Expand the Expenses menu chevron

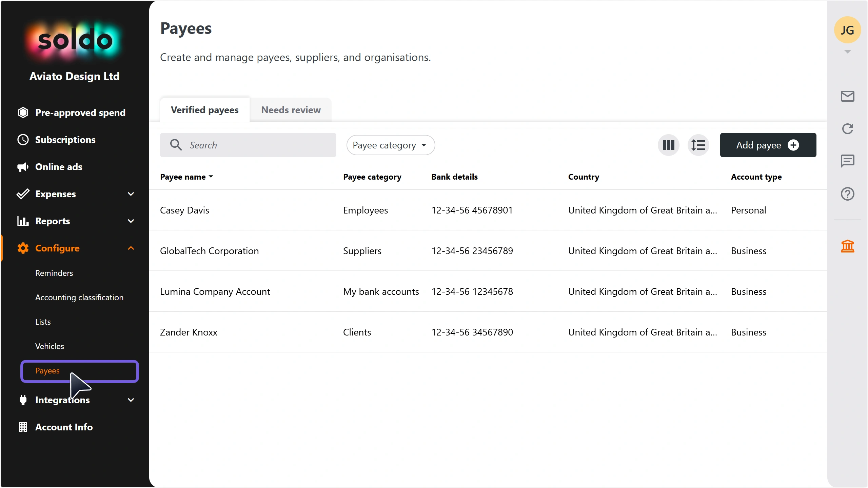click(x=131, y=194)
